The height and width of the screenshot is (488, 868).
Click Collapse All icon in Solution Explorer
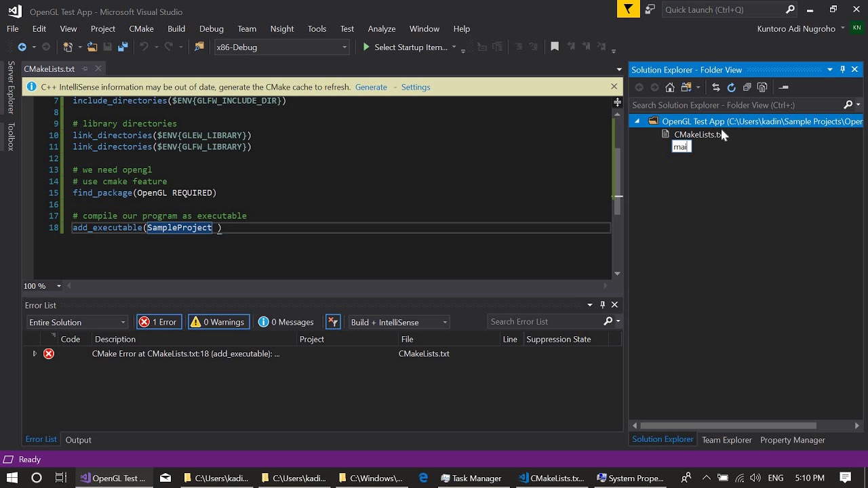coord(747,87)
